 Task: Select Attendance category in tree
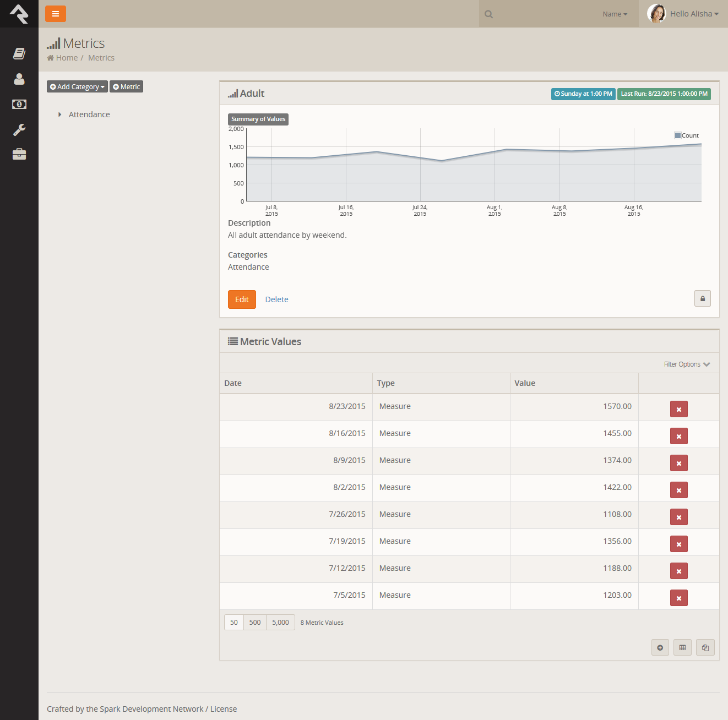[x=89, y=114]
